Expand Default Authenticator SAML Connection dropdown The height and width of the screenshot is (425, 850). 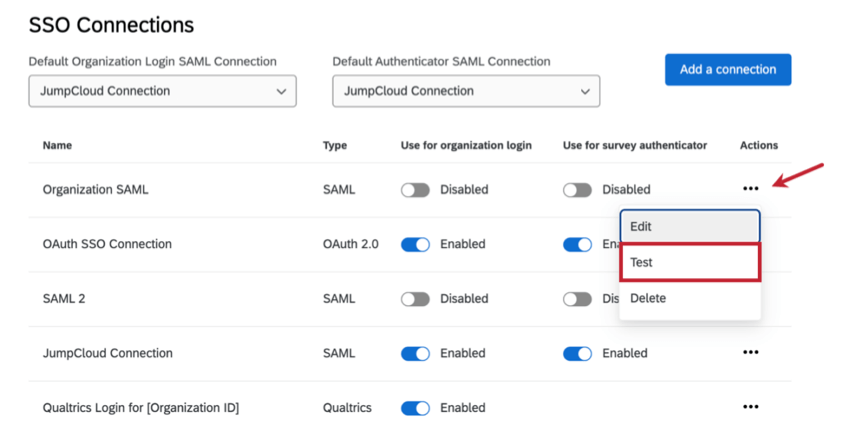click(x=466, y=91)
